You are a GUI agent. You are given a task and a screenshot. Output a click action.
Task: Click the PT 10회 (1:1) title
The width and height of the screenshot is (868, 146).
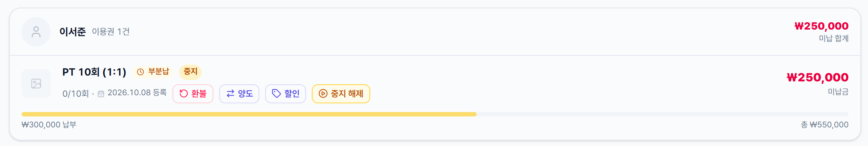tap(94, 72)
